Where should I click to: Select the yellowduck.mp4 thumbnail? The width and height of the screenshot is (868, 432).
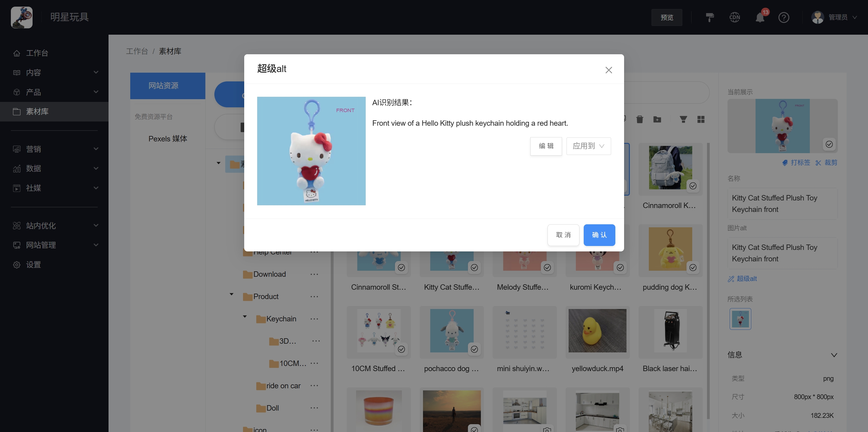point(597,331)
